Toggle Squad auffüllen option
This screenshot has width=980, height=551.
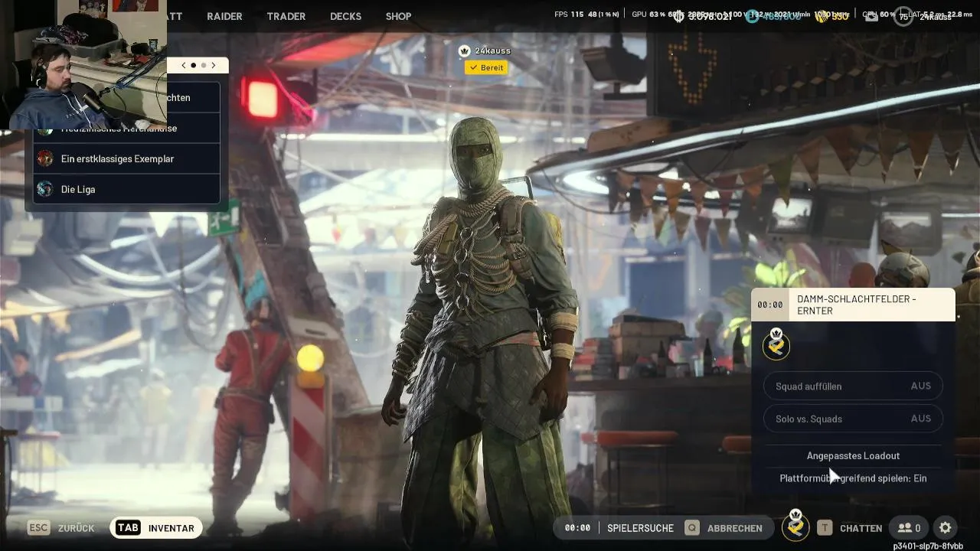853,386
